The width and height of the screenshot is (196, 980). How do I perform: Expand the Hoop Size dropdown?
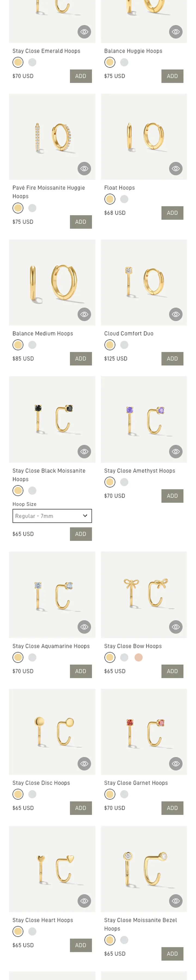[x=52, y=516]
